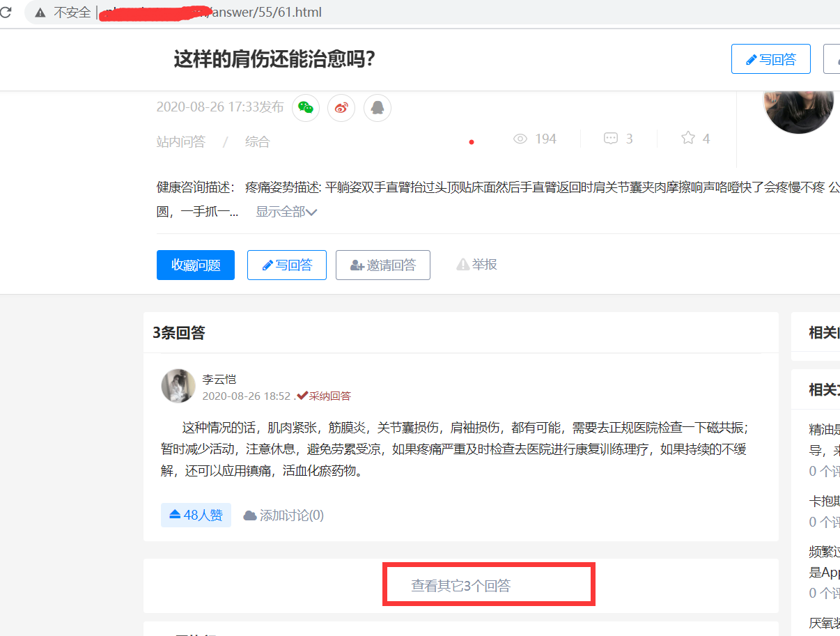Expand 查看其它3个回答 to see more answers
Screen dimensions: 840x636
click(461, 586)
